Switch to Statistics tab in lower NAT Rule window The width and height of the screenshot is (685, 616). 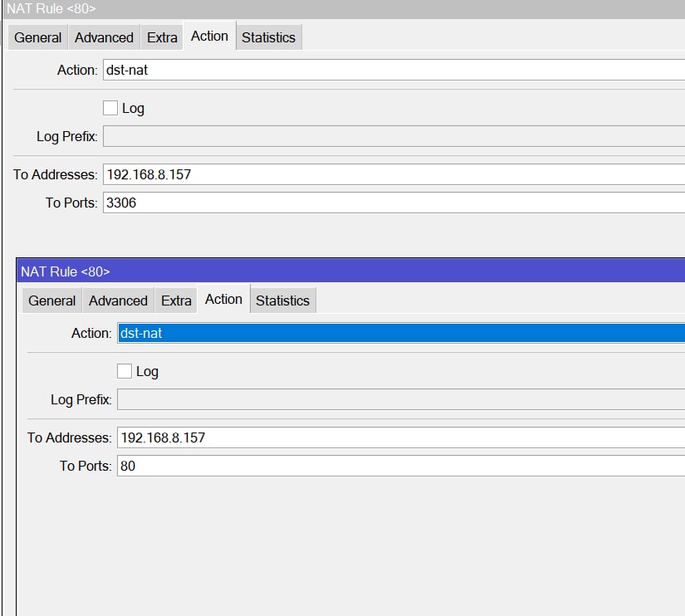tap(282, 301)
